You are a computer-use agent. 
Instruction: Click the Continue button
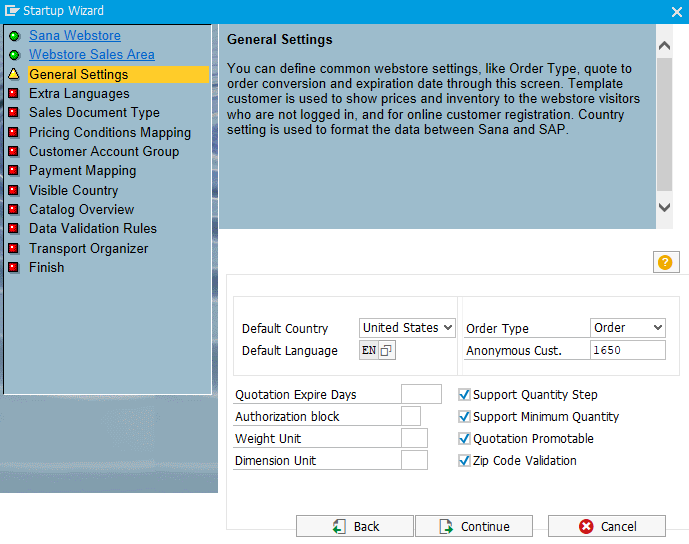(474, 526)
